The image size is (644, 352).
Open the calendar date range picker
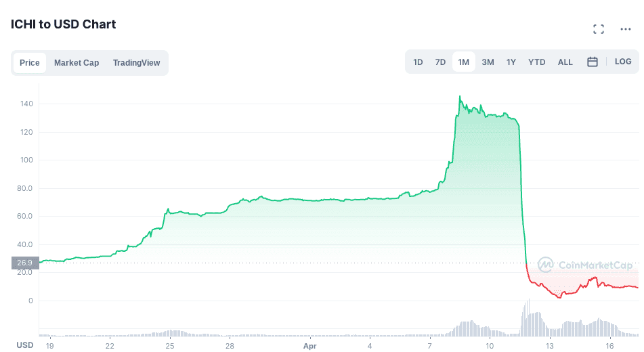tap(593, 62)
